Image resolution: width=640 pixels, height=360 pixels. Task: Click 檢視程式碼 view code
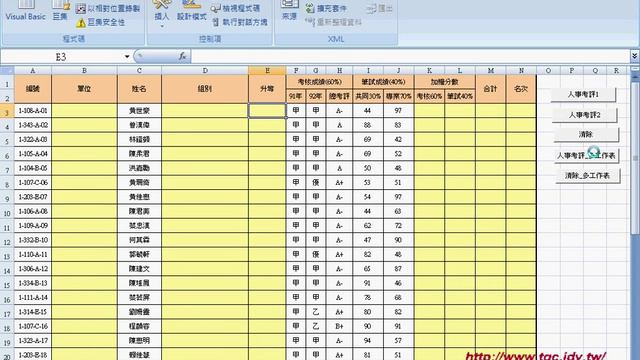click(x=236, y=8)
